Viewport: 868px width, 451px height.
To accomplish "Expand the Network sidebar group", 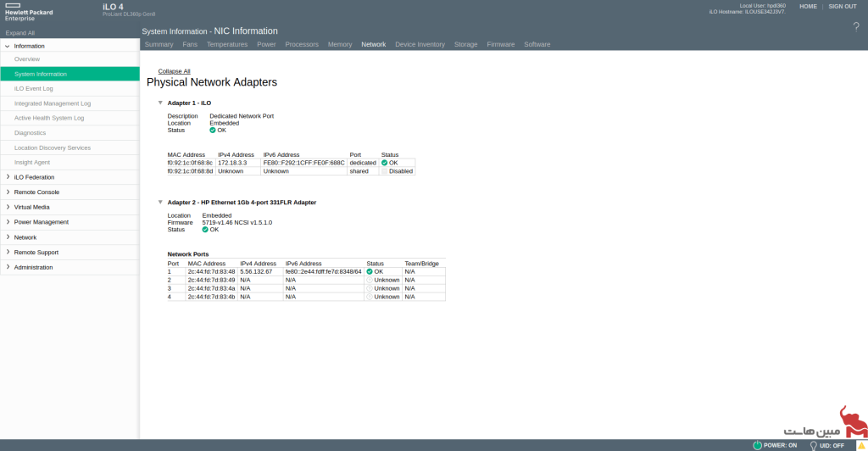I will click(8, 237).
